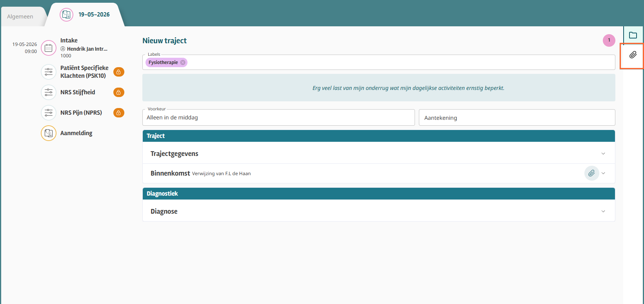The image size is (644, 304).
Task: Click the lock icon next to PSK10
Action: pyautogui.click(x=118, y=72)
